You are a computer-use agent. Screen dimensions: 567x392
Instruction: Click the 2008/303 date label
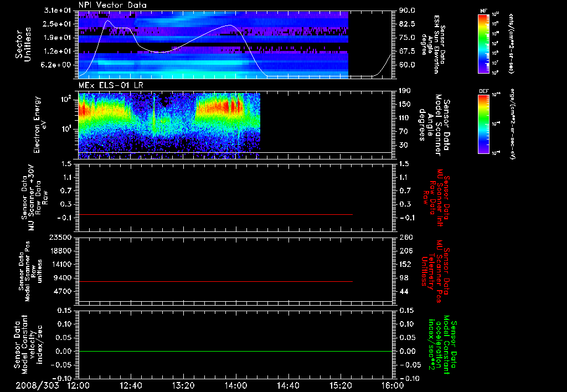(37, 385)
